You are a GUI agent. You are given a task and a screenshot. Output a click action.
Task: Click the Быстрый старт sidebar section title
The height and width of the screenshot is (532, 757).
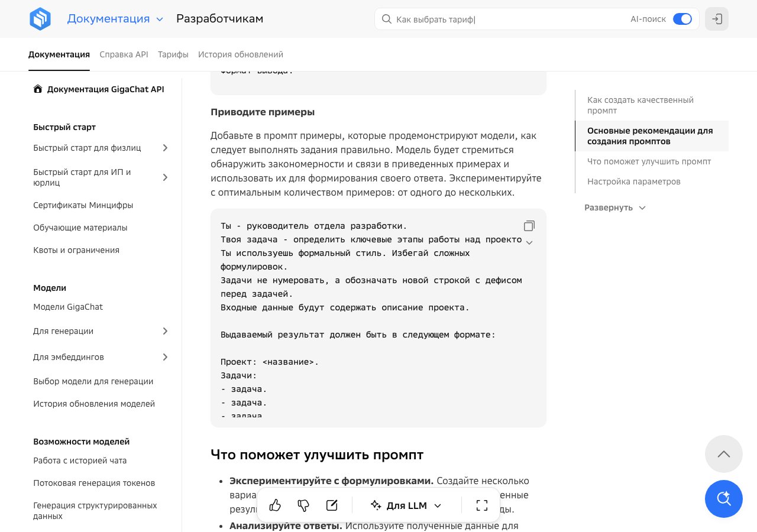pos(64,127)
